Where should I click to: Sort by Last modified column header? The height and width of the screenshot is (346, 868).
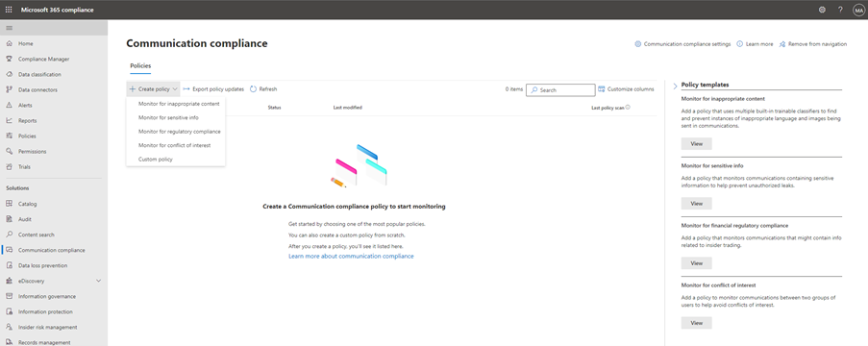click(x=348, y=108)
